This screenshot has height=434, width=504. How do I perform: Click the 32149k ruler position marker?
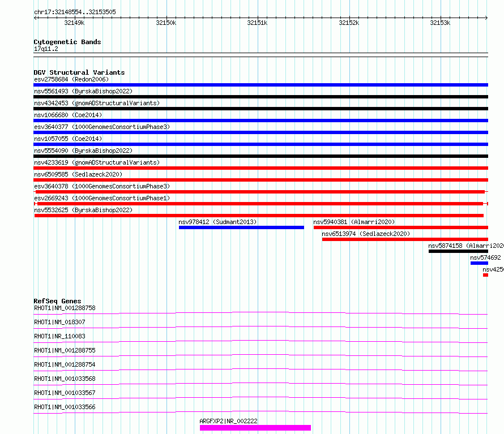click(x=74, y=23)
